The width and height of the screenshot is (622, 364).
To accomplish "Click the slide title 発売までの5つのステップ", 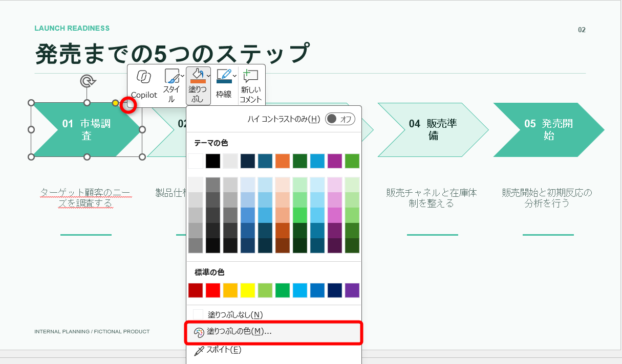I will pos(173,53).
